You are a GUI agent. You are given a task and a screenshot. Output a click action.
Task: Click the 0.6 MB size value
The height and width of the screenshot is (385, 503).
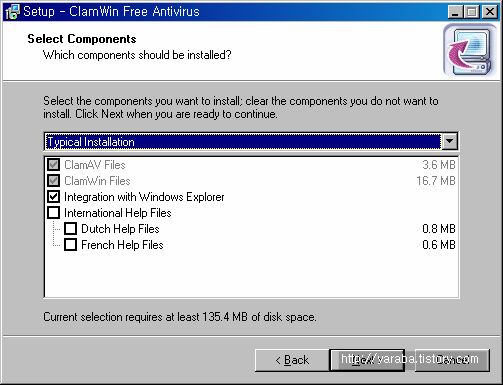439,245
